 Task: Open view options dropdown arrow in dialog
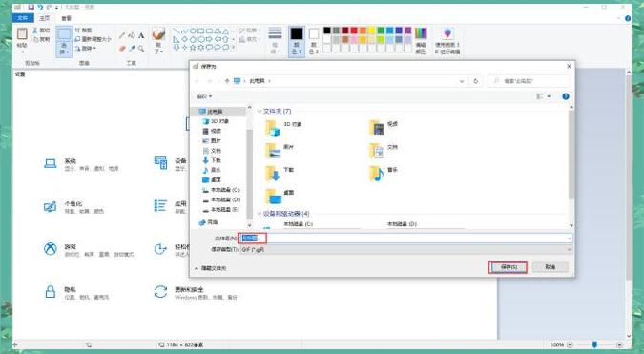point(550,96)
